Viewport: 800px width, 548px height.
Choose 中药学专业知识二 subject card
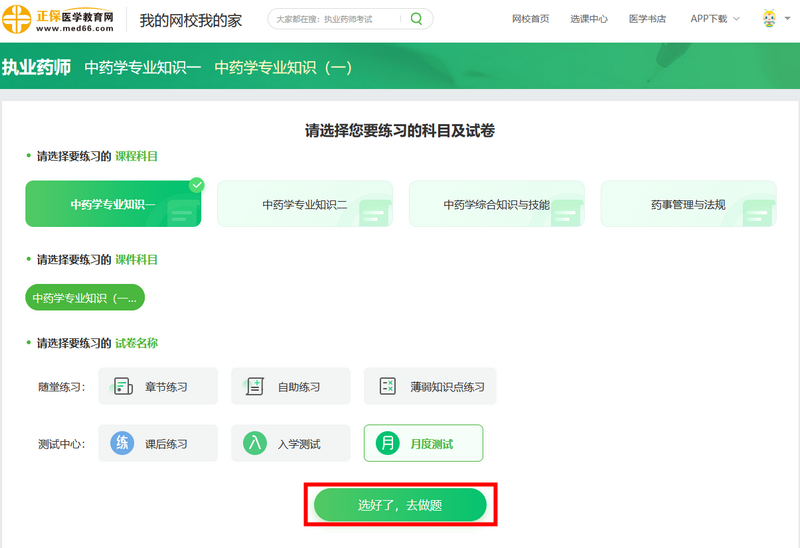click(304, 204)
